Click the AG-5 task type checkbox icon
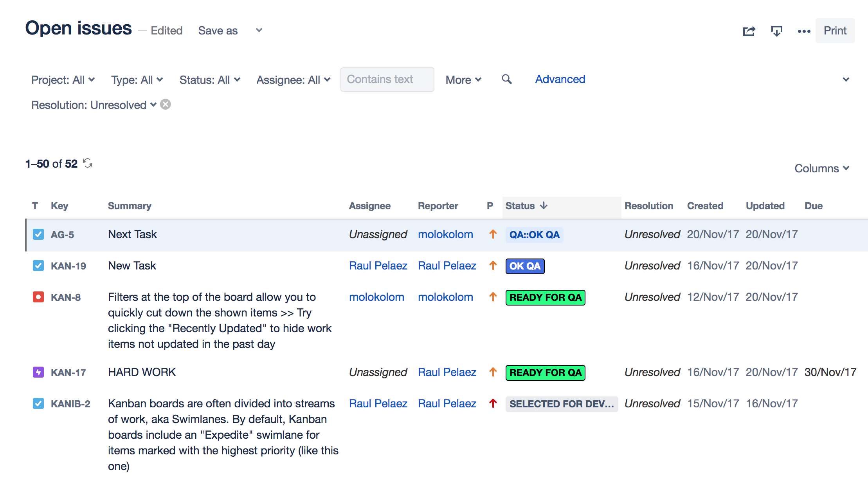This screenshot has width=868, height=481. tap(38, 234)
